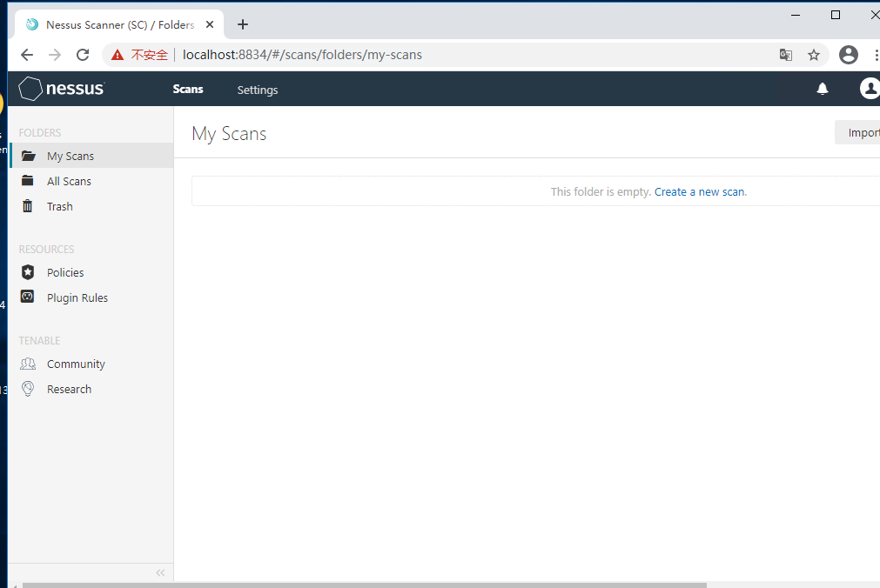Open the notifications bell icon
The width and height of the screenshot is (880, 588).
coord(823,89)
